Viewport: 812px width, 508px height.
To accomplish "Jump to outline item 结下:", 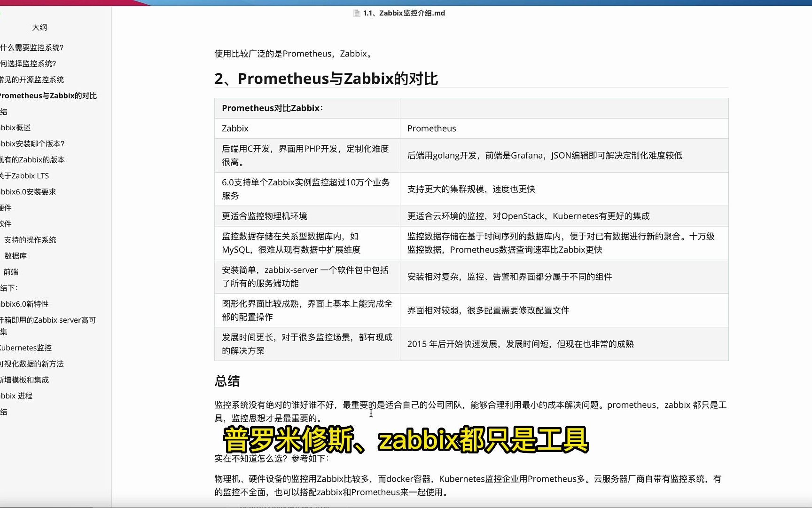I will [9, 288].
